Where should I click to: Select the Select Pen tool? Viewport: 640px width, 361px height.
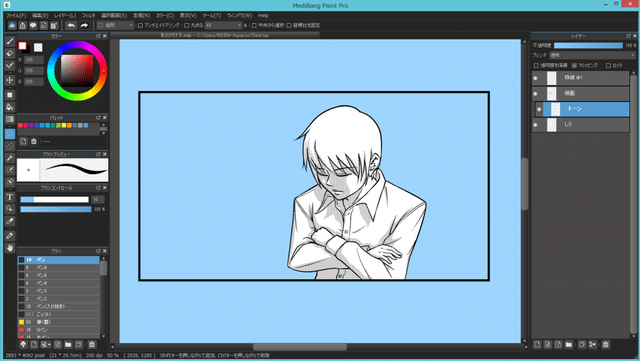(10, 170)
